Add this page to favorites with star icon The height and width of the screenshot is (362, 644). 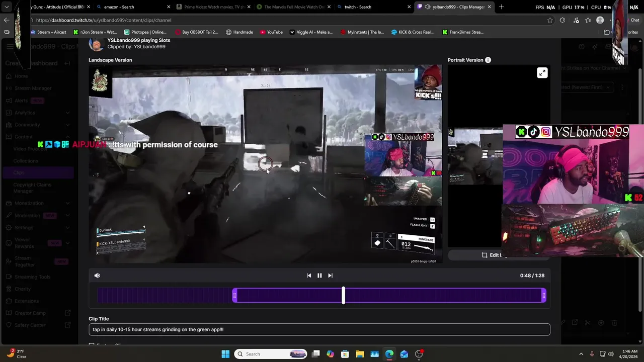click(550, 20)
